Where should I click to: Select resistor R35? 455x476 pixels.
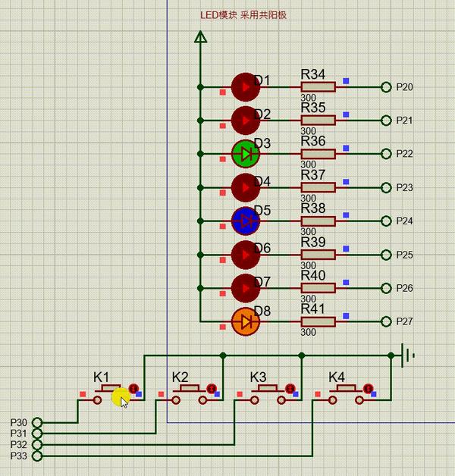tap(318, 121)
